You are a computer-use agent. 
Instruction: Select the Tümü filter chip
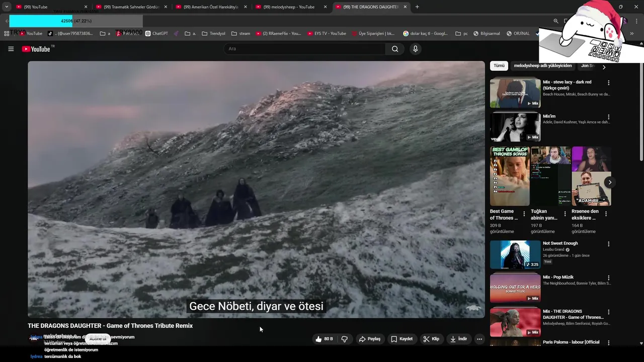point(499,66)
